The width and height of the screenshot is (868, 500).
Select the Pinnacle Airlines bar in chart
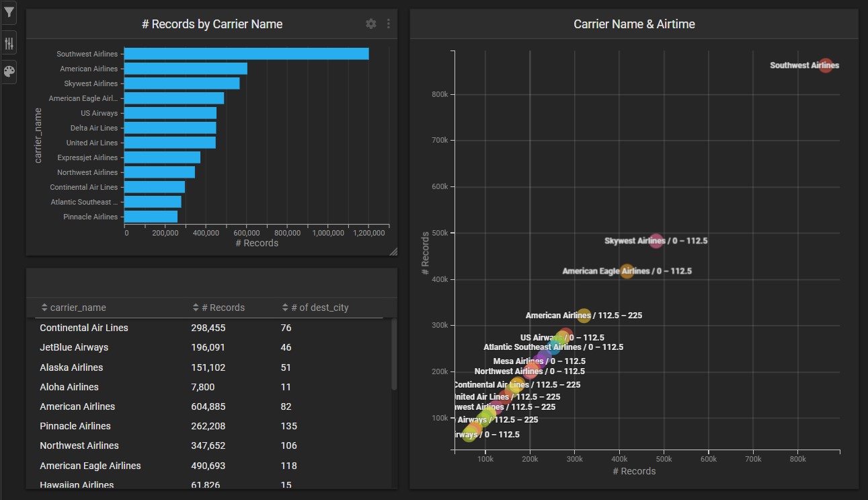[x=151, y=217]
